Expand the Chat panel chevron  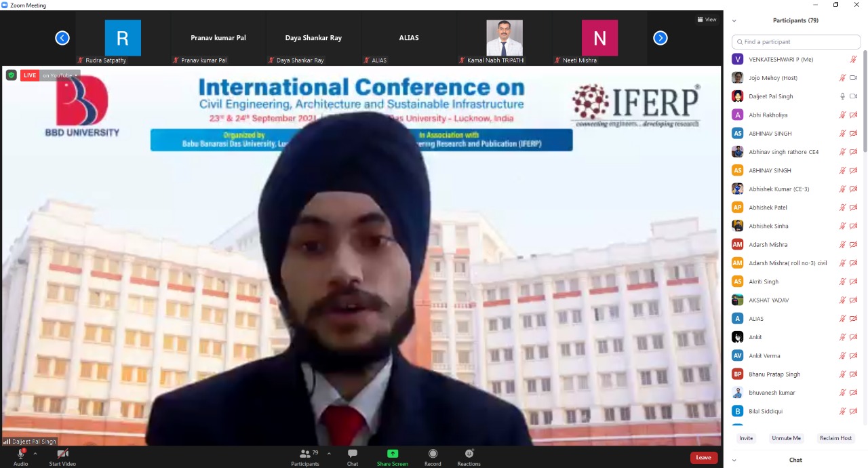pos(734,460)
